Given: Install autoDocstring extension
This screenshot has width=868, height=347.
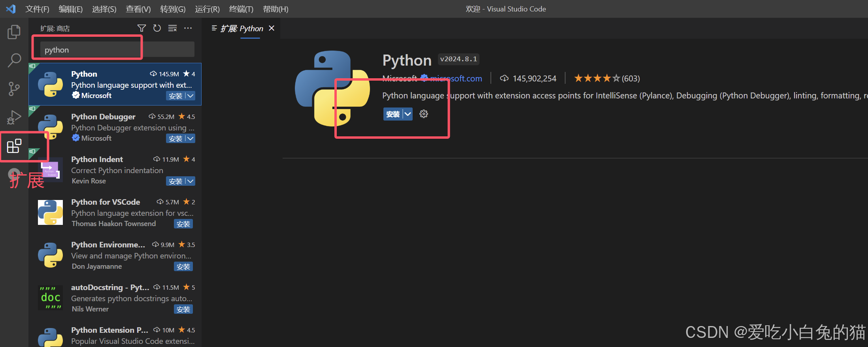Looking at the screenshot, I should coord(183,309).
